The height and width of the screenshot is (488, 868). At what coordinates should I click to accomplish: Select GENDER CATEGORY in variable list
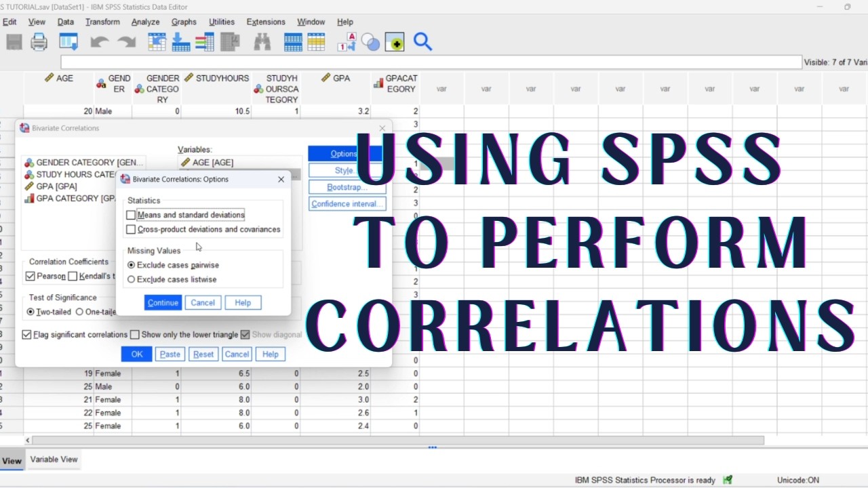pyautogui.click(x=84, y=163)
